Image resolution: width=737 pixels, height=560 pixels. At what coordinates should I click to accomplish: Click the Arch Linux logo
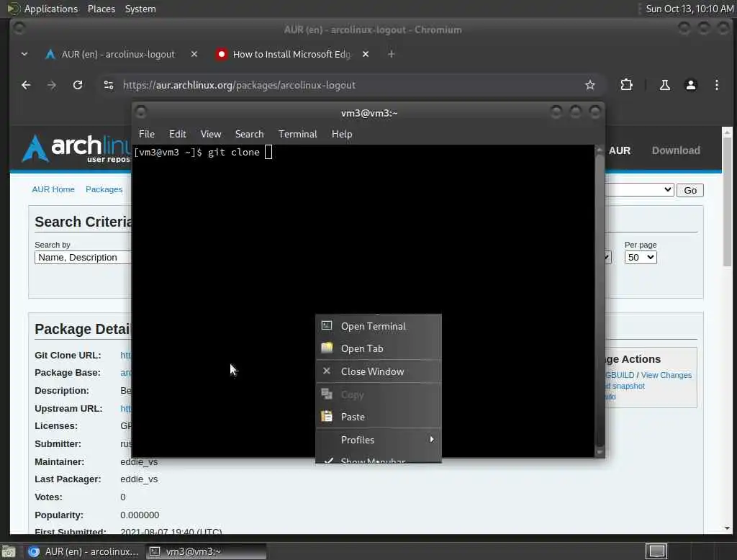click(75, 148)
